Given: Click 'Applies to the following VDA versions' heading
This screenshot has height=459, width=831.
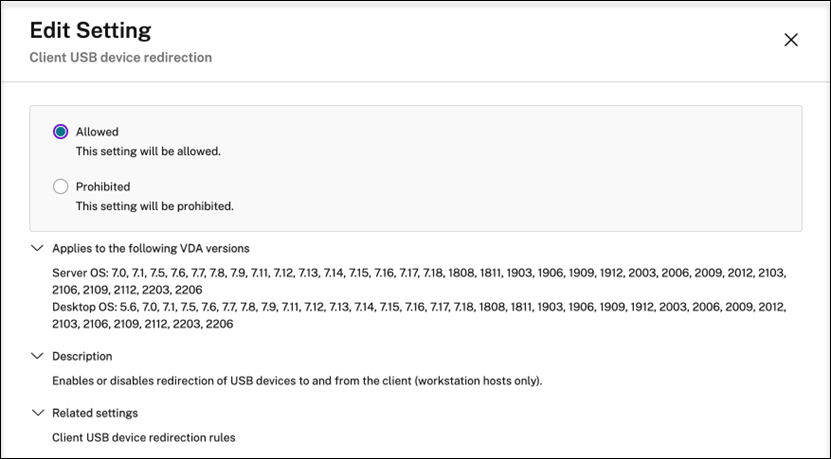Looking at the screenshot, I should (x=150, y=248).
